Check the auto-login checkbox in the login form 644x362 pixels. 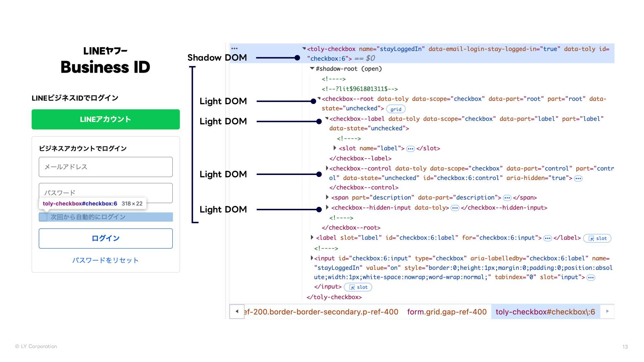click(x=43, y=217)
